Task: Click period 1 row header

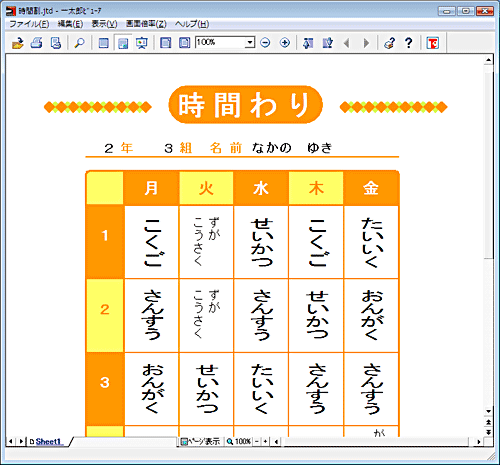Action: coord(105,242)
